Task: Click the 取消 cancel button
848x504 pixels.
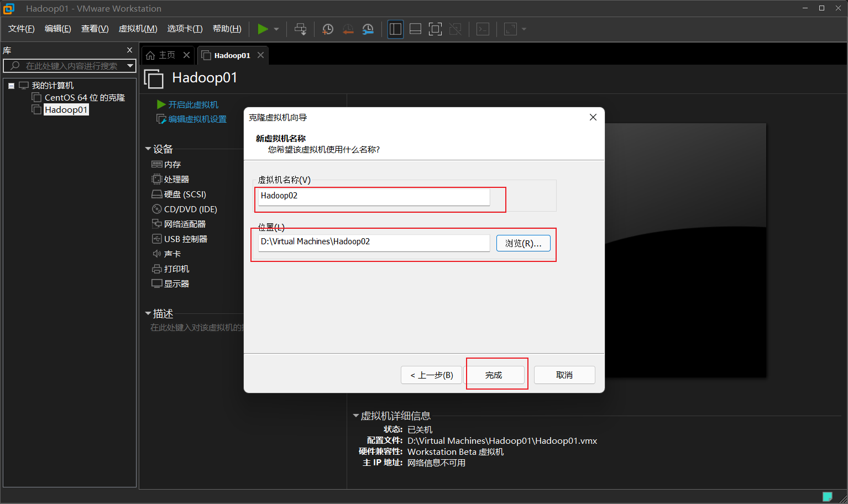Action: [564, 375]
